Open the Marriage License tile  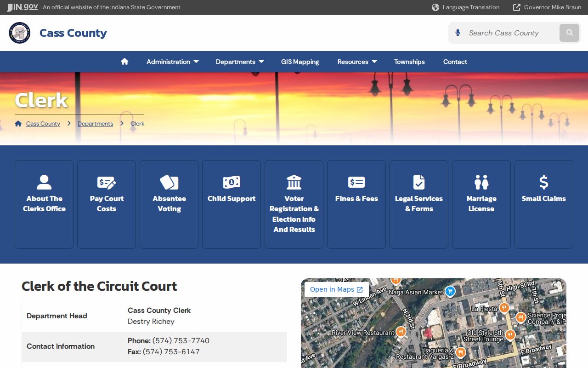481,204
